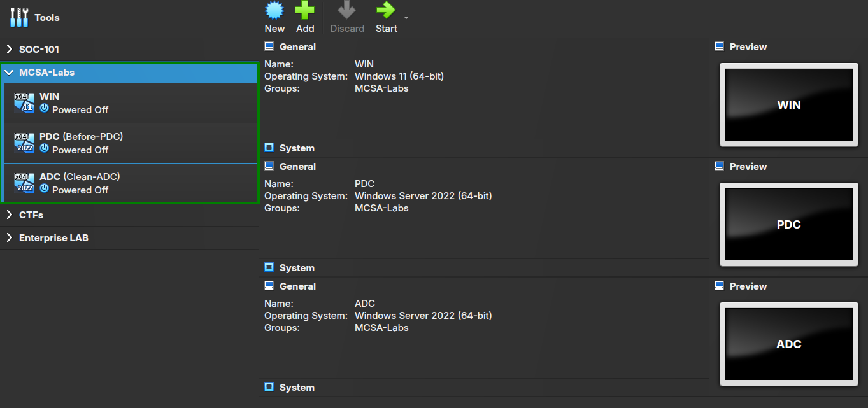Click the New toolbar label
The height and width of the screenshot is (408, 868).
(x=274, y=29)
